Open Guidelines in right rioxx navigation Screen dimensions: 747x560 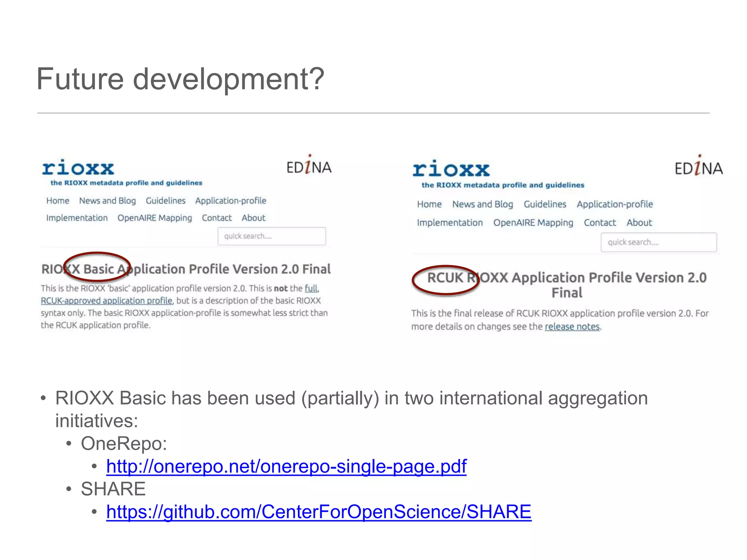(545, 204)
